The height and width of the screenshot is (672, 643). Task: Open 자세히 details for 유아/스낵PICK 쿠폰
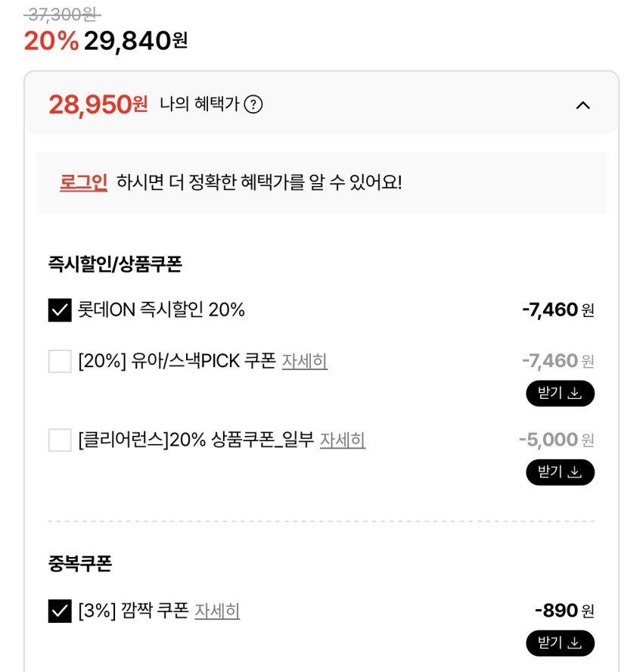(x=304, y=361)
